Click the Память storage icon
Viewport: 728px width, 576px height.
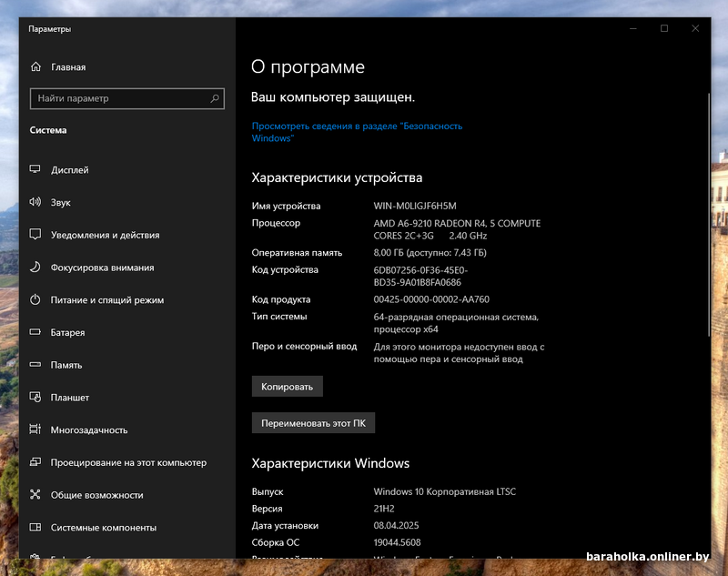coord(35,364)
